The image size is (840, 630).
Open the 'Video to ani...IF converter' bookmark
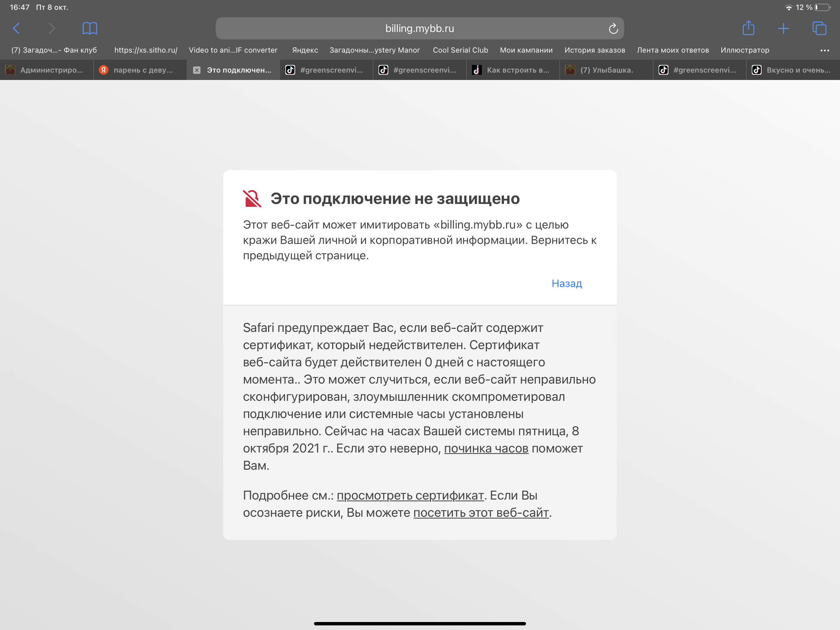tap(233, 50)
